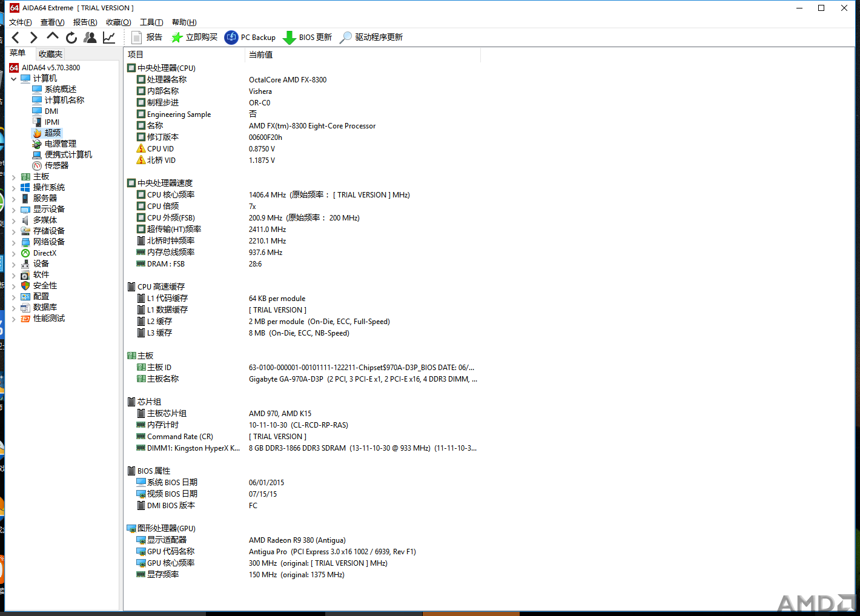The image size is (860, 616).
Task: Open the 帮助(H) menu
Action: 184,22
